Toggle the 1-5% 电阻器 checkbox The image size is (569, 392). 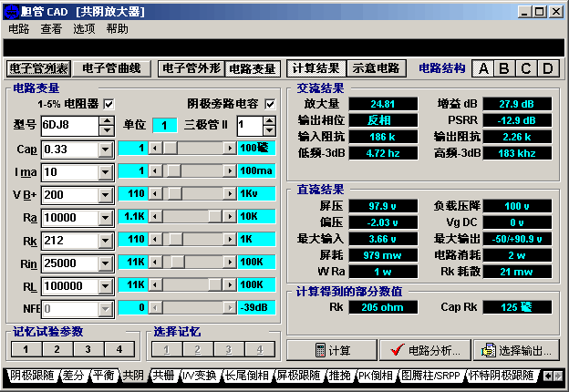click(109, 104)
